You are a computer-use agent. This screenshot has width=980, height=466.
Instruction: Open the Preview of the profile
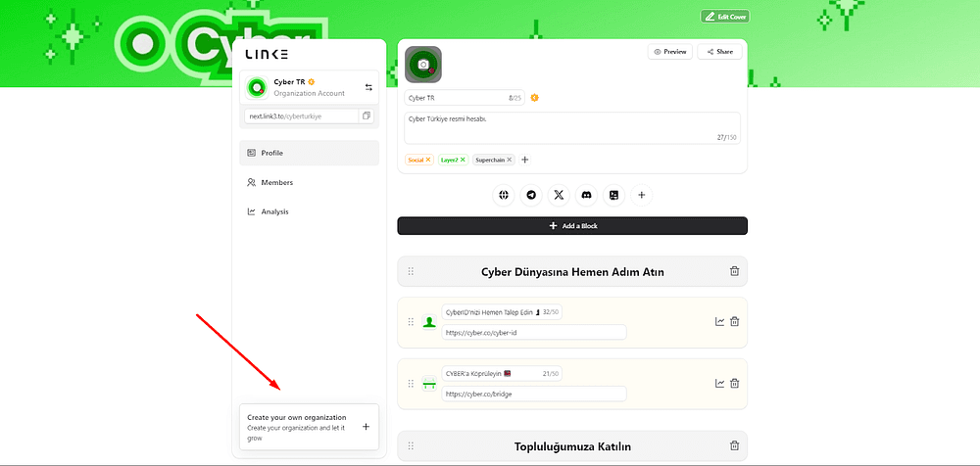pyautogui.click(x=670, y=52)
